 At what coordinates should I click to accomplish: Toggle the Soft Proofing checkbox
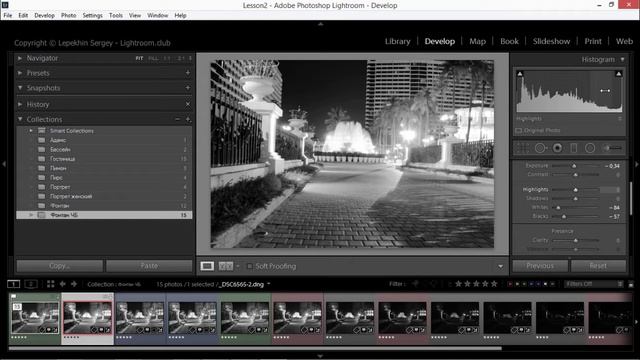[249, 266]
